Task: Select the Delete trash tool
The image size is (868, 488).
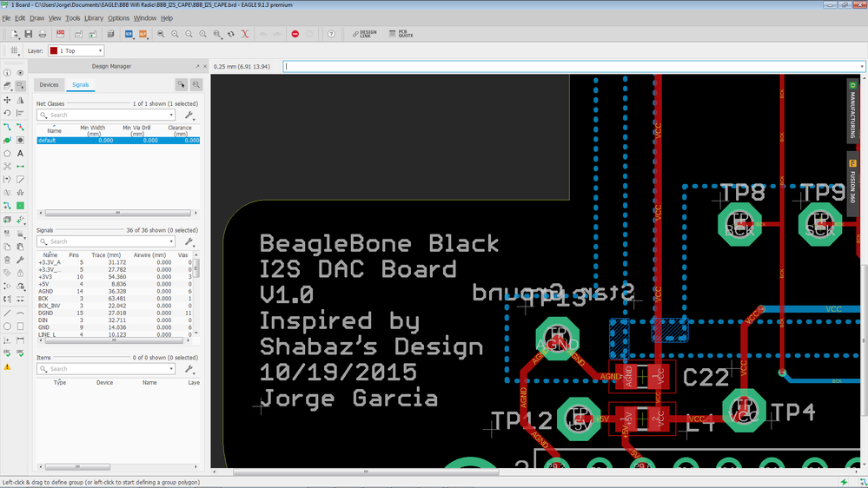Action: (7, 260)
